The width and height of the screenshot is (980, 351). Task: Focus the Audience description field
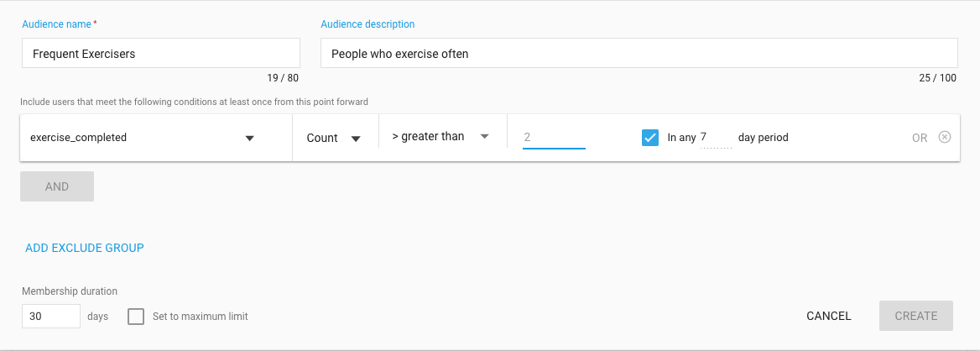coord(639,53)
